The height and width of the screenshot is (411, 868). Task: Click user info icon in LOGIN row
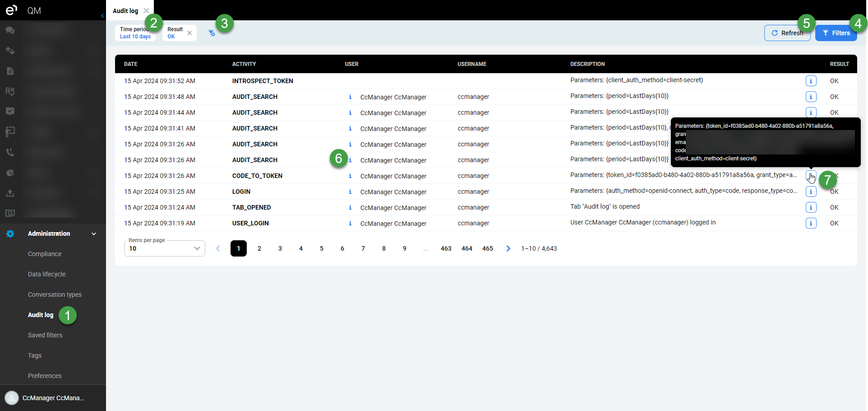[x=350, y=191]
